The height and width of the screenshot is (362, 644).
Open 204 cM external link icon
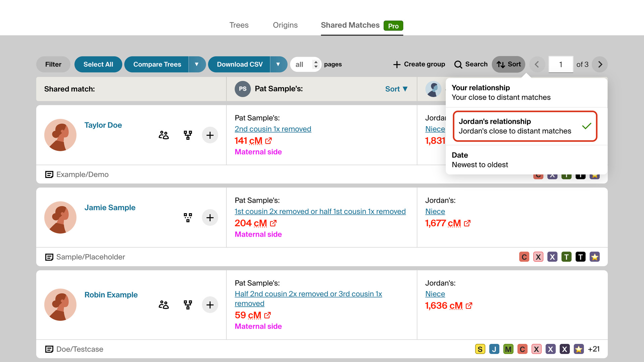tap(273, 223)
